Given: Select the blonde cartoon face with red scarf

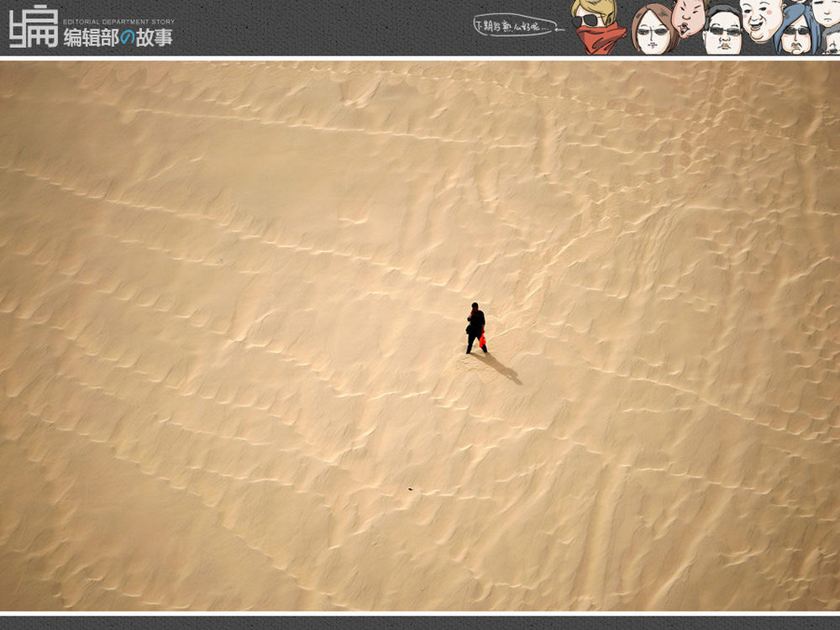Looking at the screenshot, I should click(x=597, y=27).
